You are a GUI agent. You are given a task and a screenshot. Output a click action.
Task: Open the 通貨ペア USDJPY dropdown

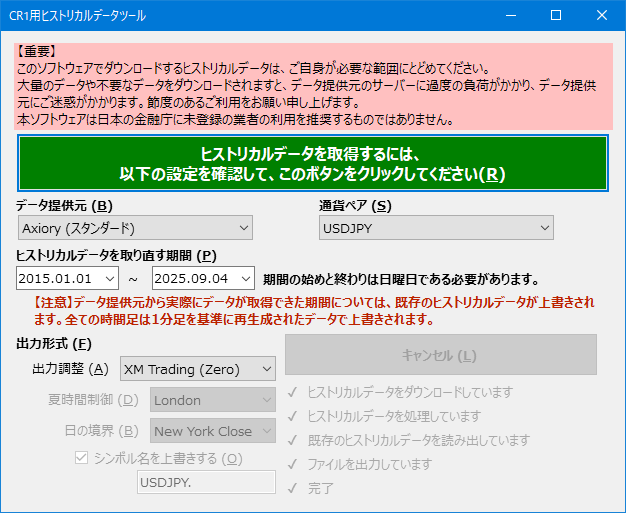coord(436,228)
